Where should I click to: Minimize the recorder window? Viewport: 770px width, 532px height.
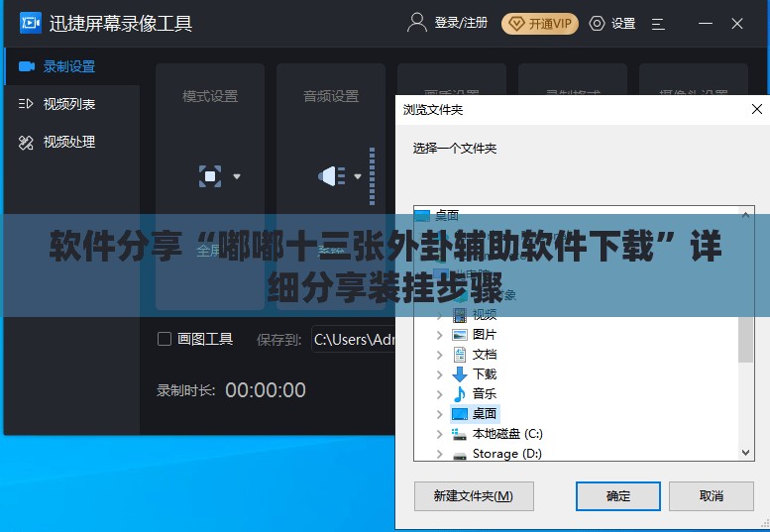706,24
